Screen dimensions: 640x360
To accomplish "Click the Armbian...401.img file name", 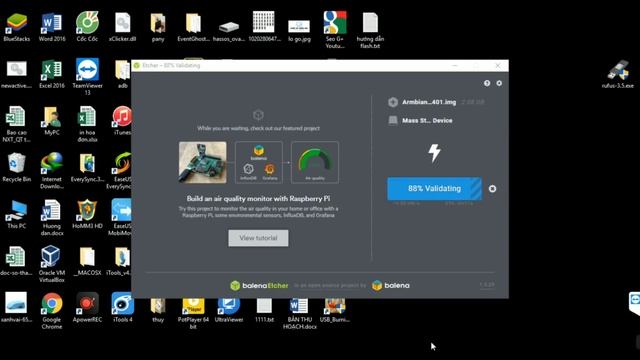I will (429, 102).
